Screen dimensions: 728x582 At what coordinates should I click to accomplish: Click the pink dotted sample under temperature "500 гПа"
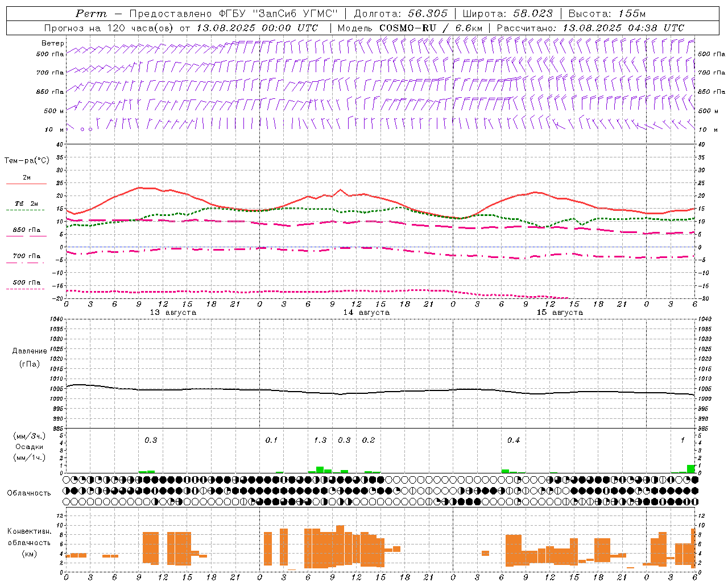[x=26, y=289]
